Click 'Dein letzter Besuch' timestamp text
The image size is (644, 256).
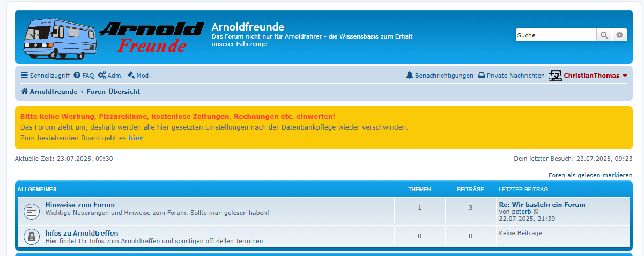(x=573, y=159)
